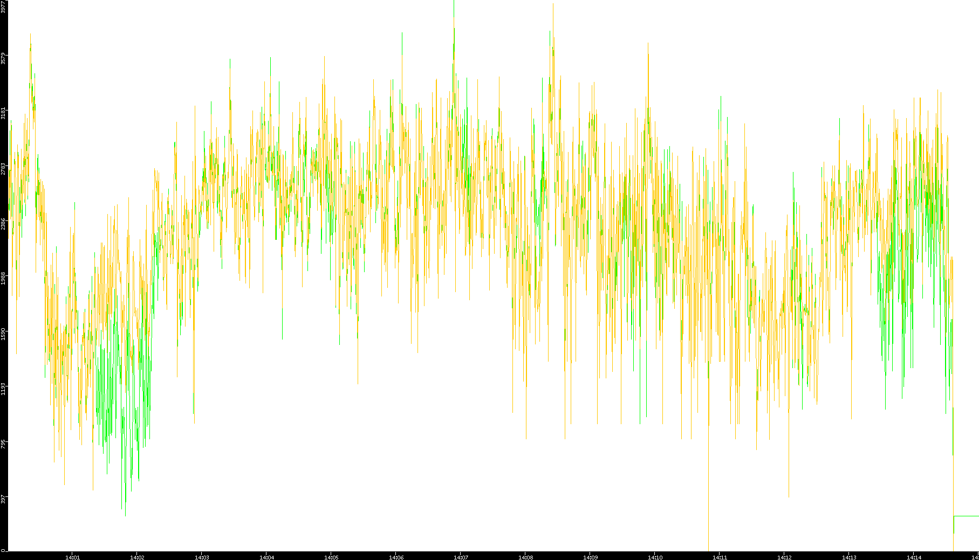Click the 14:10 time axis label
This screenshot has height=560, width=979.
[655, 557]
